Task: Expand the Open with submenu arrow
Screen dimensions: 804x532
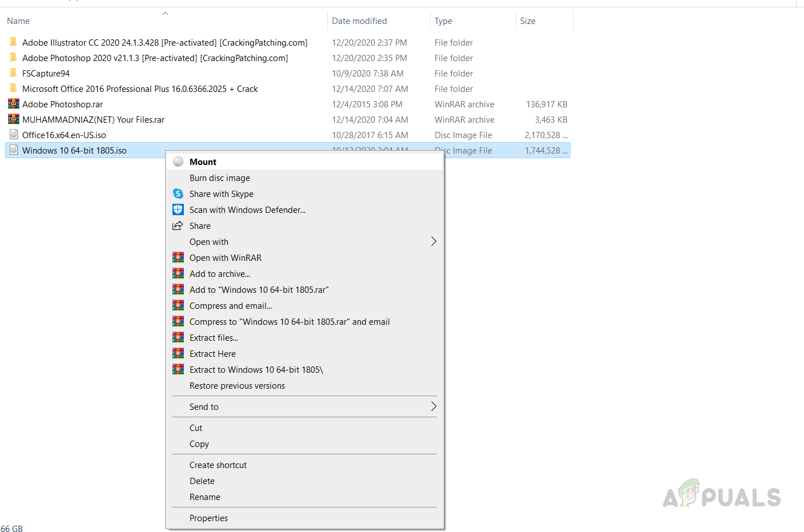Action: [x=433, y=241]
